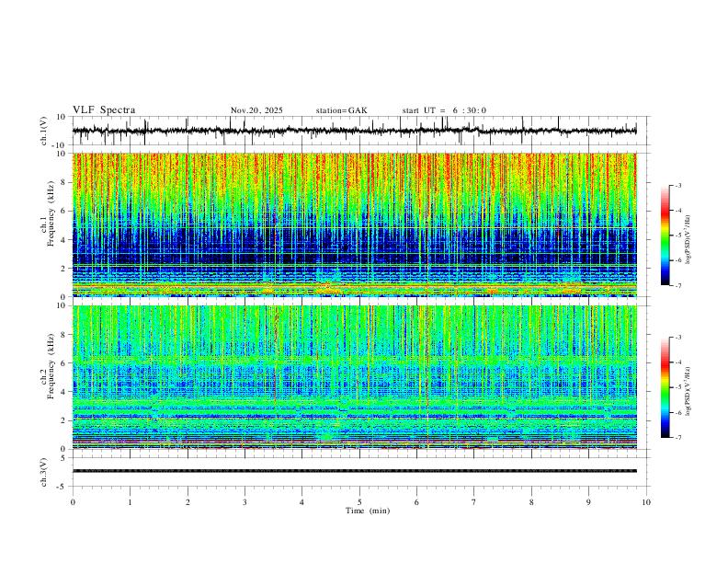Screen dimensions: 728x563
Task: Click the ch.3 black signal band
Action: 355,471
